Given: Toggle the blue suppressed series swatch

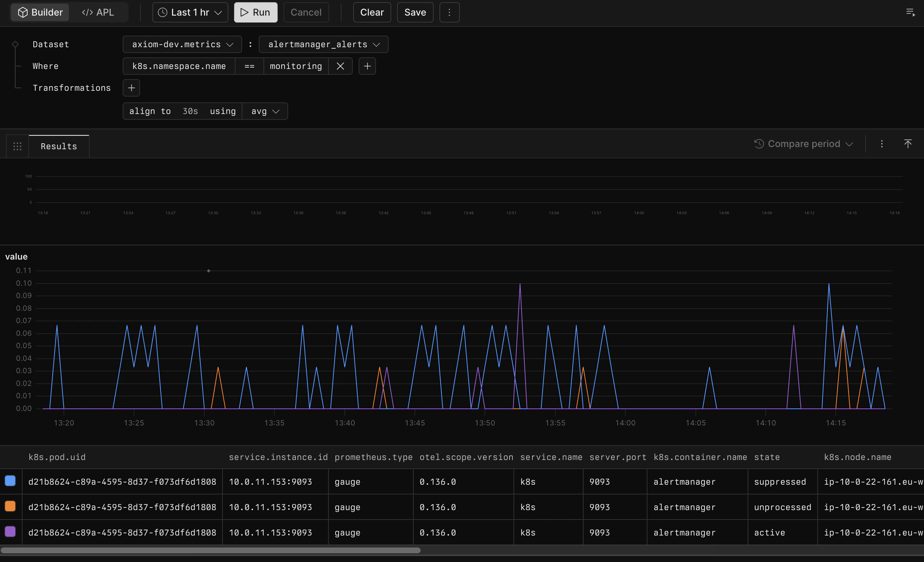Looking at the screenshot, I should (x=10, y=481).
